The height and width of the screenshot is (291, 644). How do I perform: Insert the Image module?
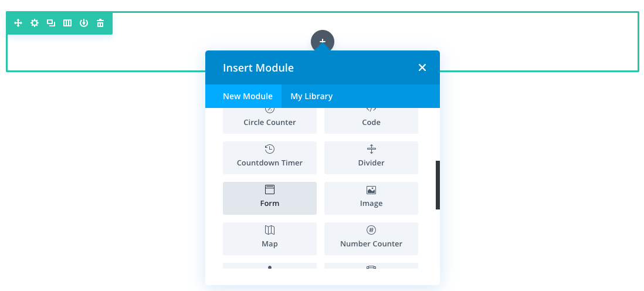(x=371, y=198)
